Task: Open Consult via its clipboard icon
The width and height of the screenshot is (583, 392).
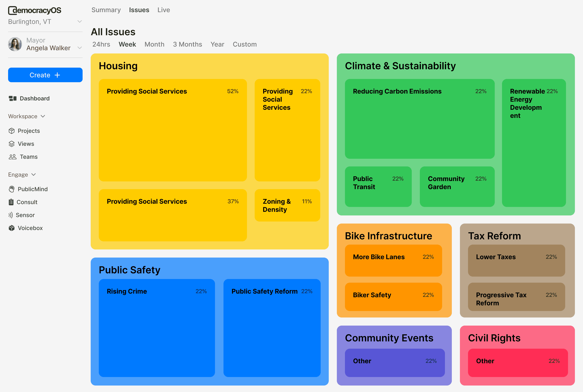Action: [11, 202]
